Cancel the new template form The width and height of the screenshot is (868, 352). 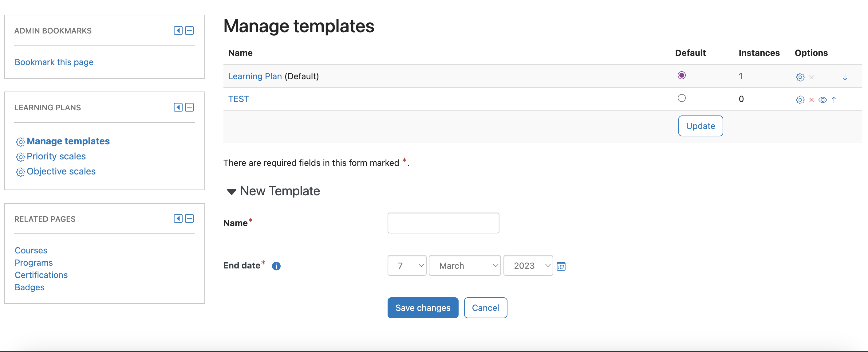pyautogui.click(x=485, y=307)
